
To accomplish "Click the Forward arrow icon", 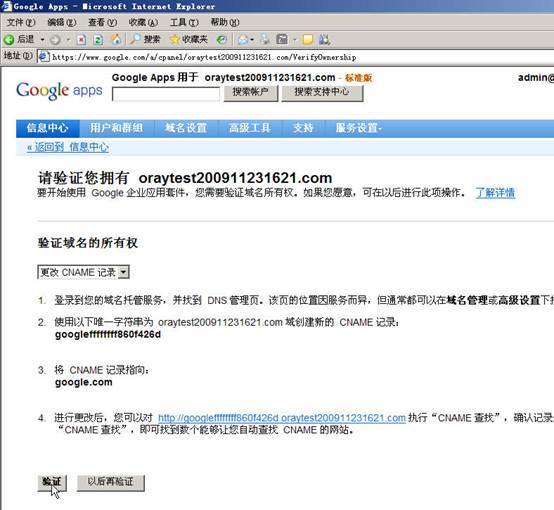I will [x=55, y=40].
